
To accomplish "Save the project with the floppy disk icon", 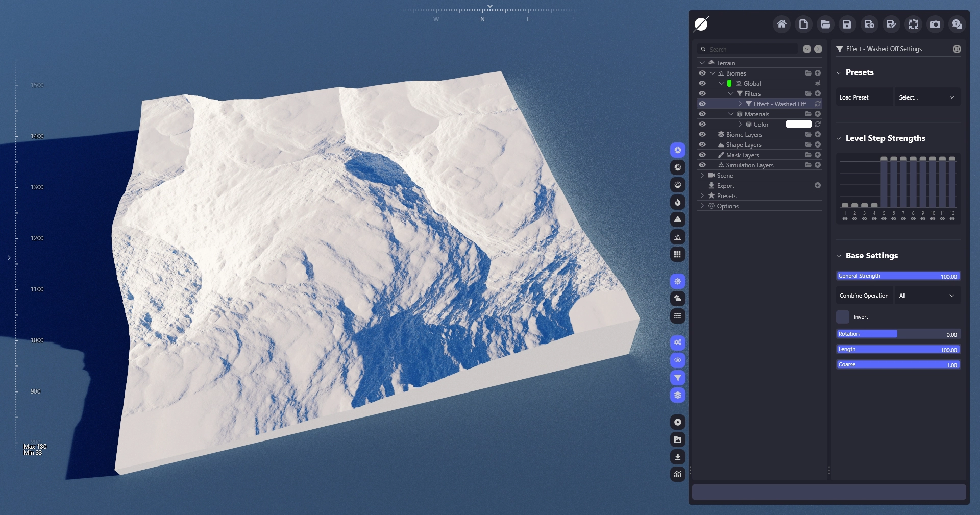I will 847,24.
